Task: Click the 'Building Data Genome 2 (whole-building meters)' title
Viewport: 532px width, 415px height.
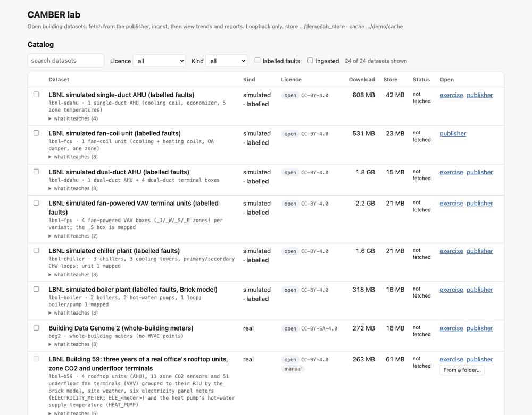Action: [121, 328]
